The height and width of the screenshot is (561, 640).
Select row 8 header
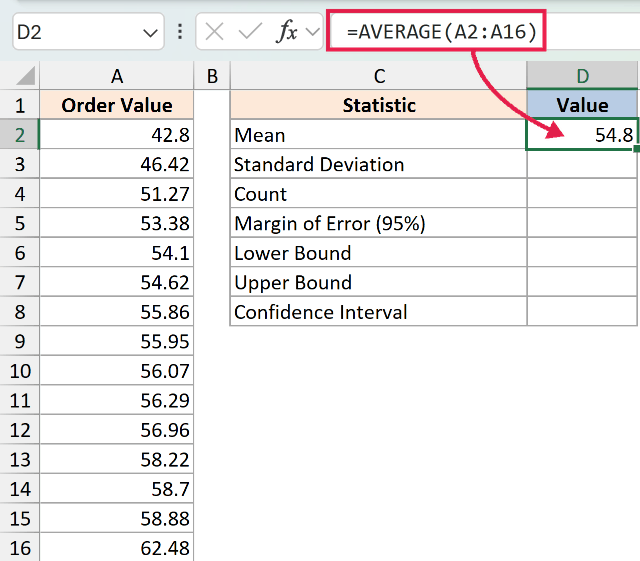pos(20,312)
